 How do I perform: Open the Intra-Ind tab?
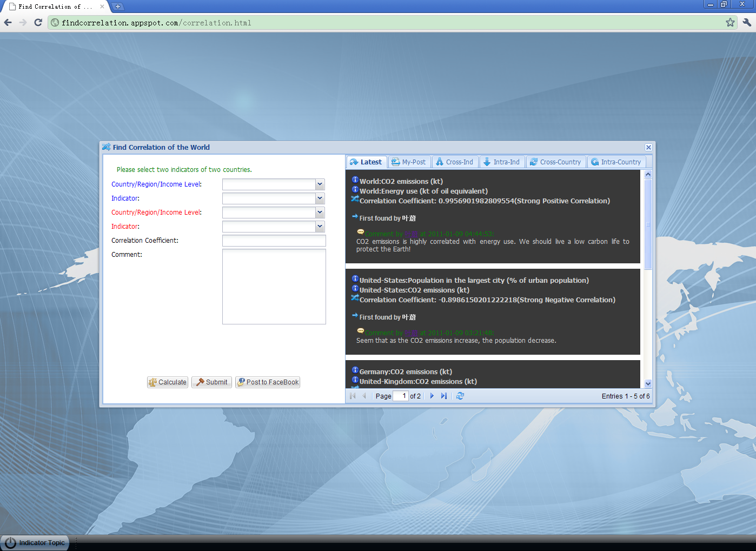click(x=502, y=162)
